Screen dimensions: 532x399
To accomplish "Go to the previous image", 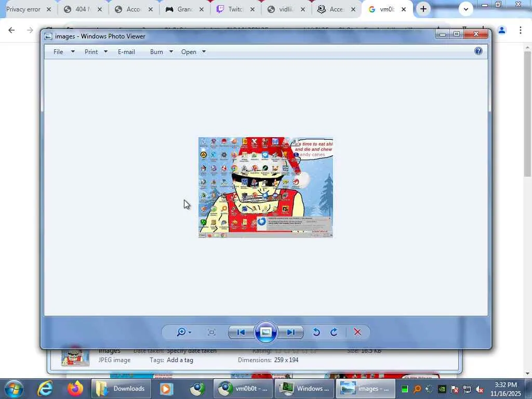I will tap(241, 332).
